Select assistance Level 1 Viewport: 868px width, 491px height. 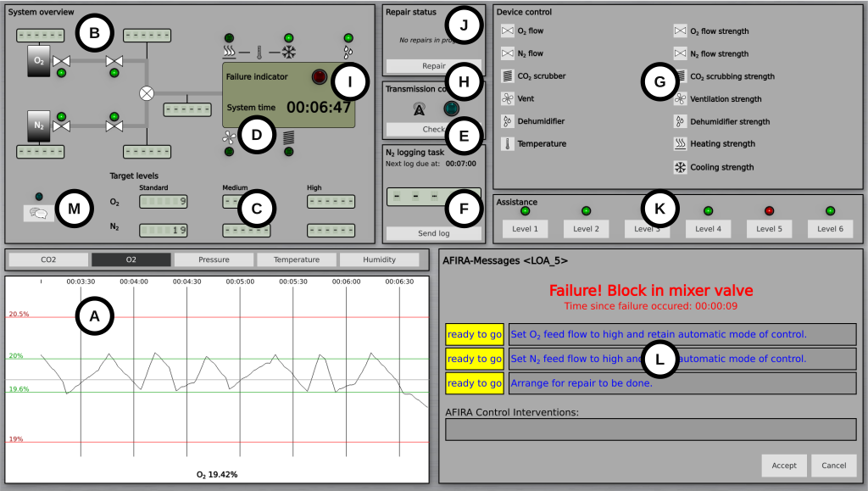click(525, 229)
